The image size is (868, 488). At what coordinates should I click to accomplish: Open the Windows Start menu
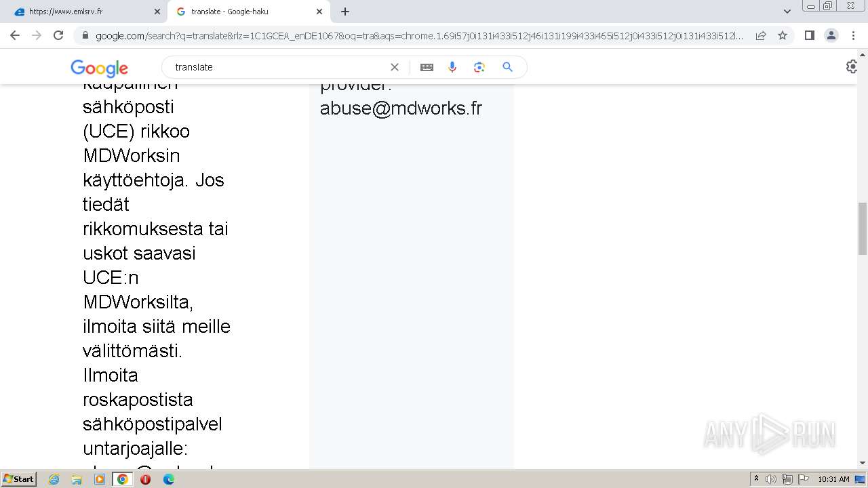pos(18,479)
